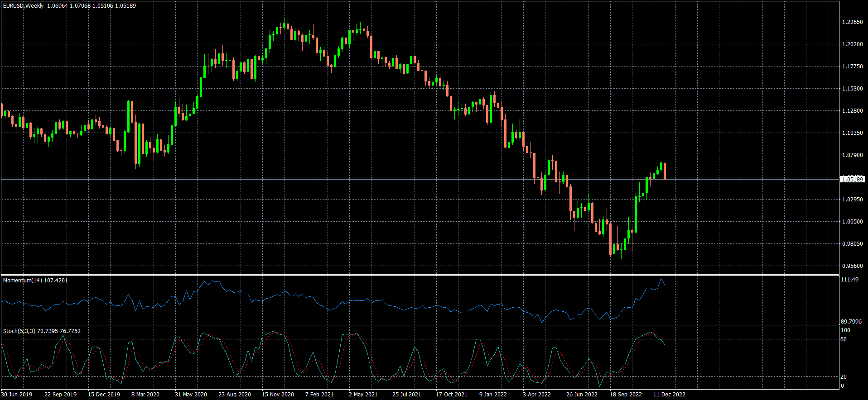Image resolution: width=868 pixels, height=400 pixels.
Task: Select the 11 Dec 2022 date label
Action: 669,395
